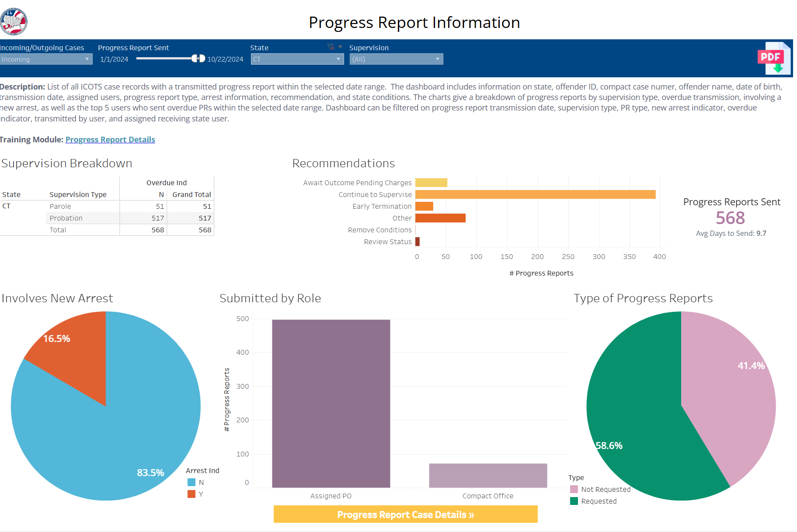Click the Progress Report Case Details button

pos(405,515)
